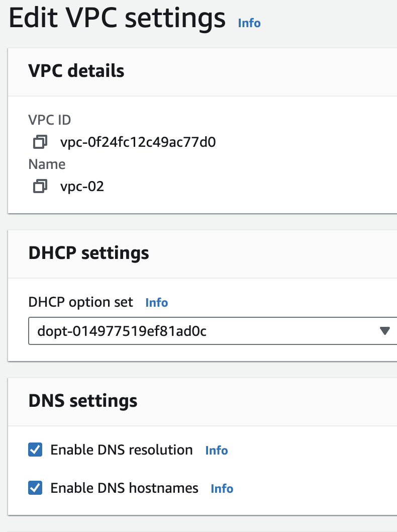The image size is (397, 532).
Task: Uncheck Enable DNS resolution checkbox
Action: 35,450
